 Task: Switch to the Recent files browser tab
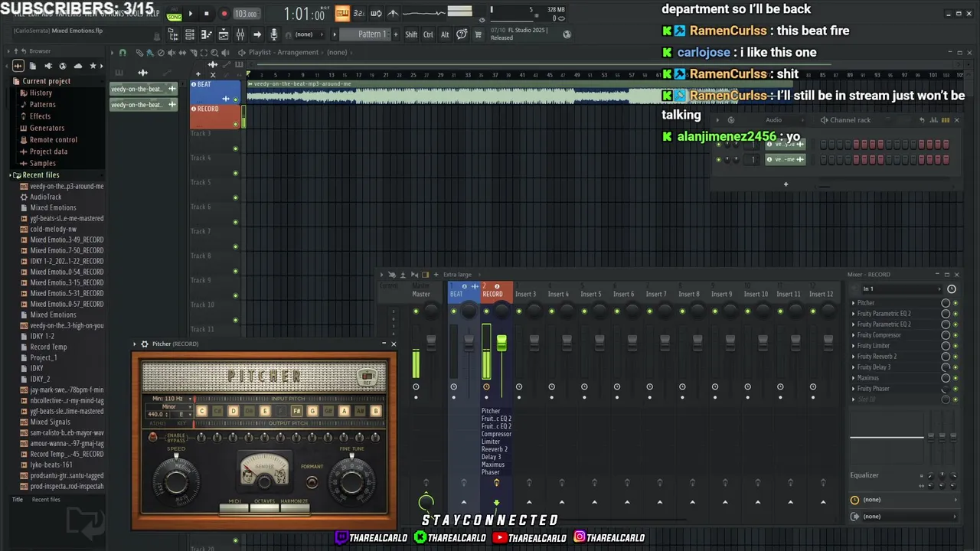[46, 500]
